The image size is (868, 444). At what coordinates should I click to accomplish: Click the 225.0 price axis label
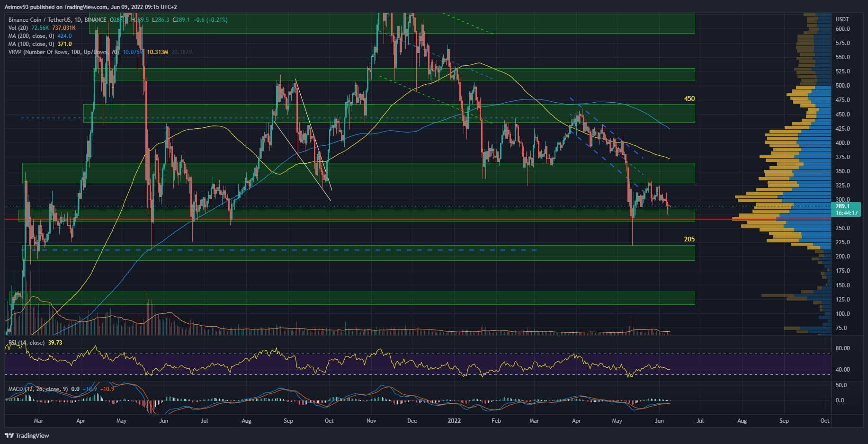tap(842, 242)
